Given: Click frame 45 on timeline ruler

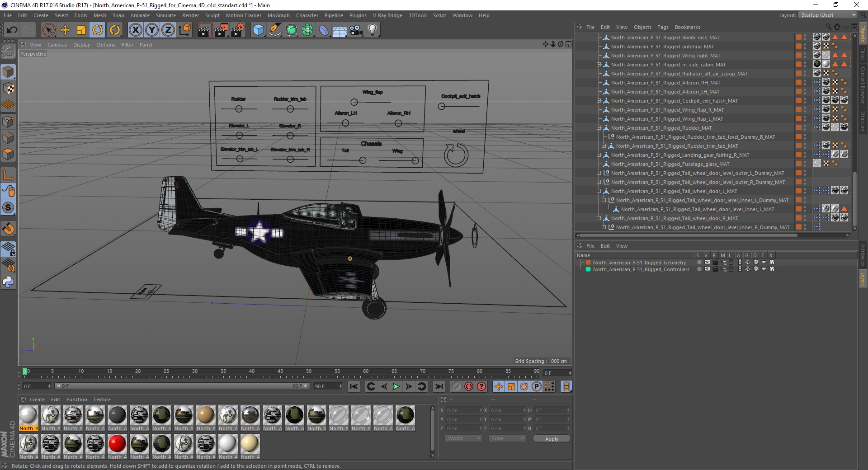Looking at the screenshot, I should tap(280, 372).
